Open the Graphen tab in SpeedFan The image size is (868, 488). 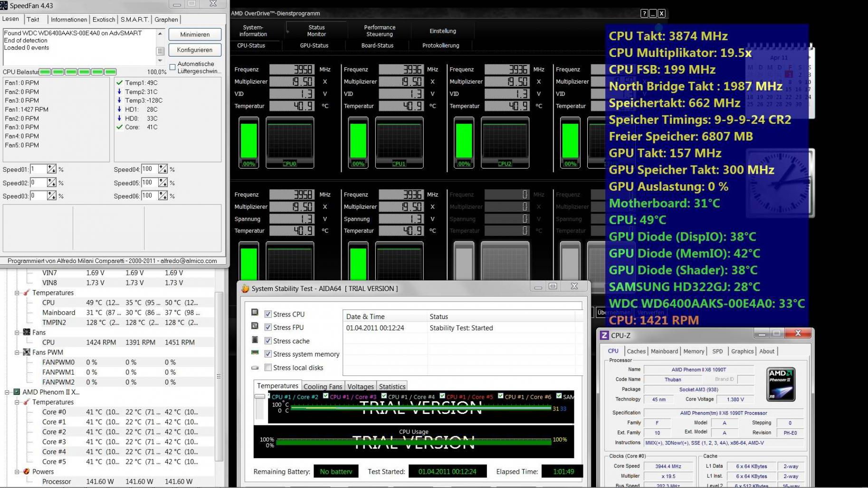coord(166,19)
